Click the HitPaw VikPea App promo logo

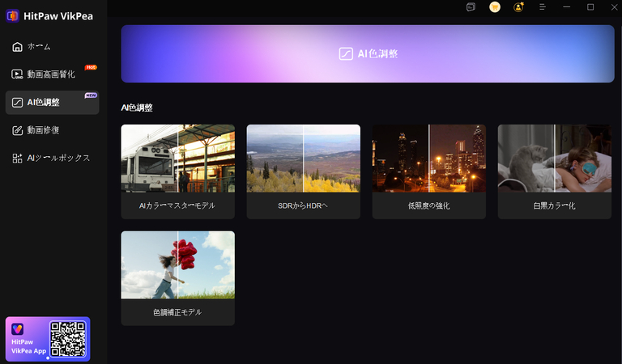coord(18,329)
